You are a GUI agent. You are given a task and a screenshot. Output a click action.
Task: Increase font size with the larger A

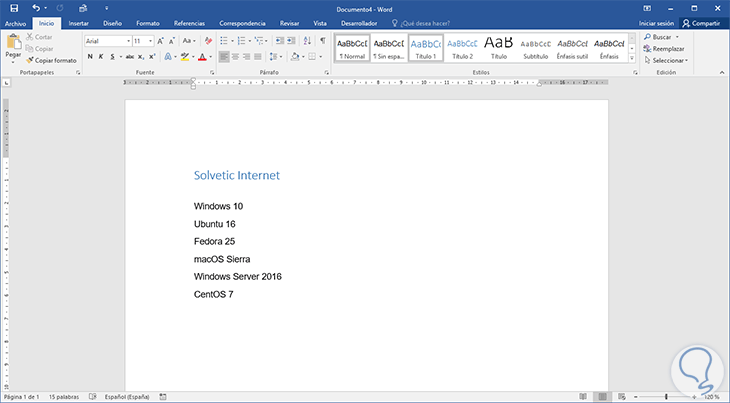160,41
